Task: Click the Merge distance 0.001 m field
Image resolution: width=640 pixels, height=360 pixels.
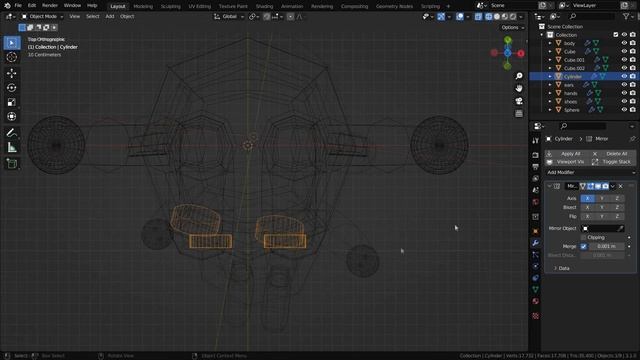Action: [607, 247]
